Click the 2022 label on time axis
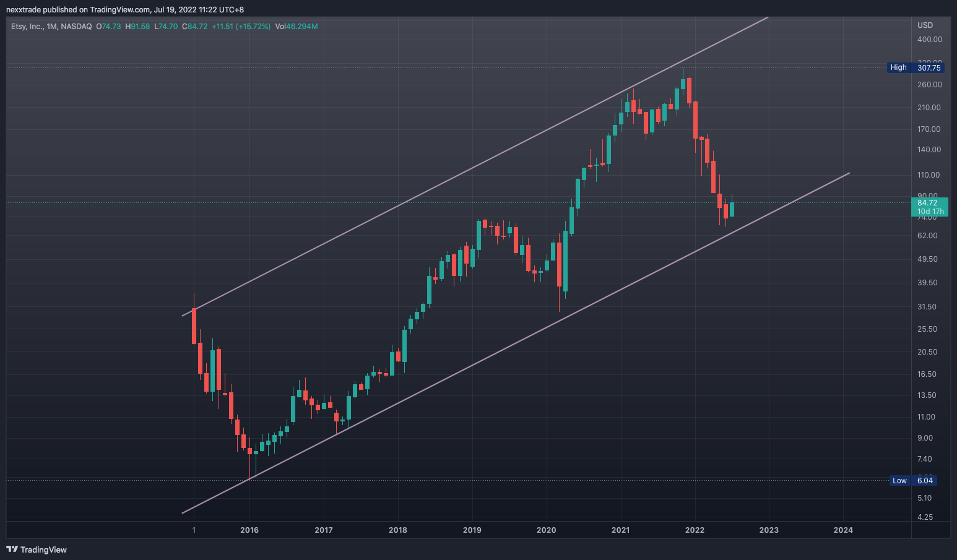The width and height of the screenshot is (957, 560). [695, 530]
